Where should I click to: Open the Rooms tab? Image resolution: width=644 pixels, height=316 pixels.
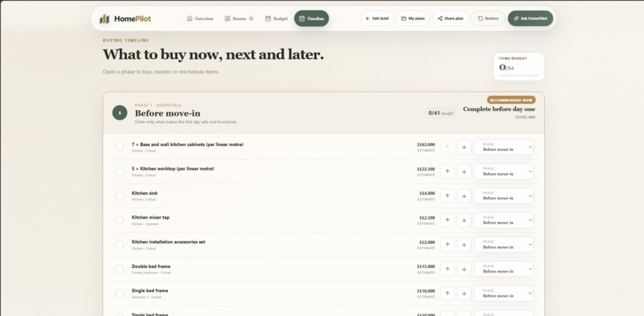click(239, 18)
